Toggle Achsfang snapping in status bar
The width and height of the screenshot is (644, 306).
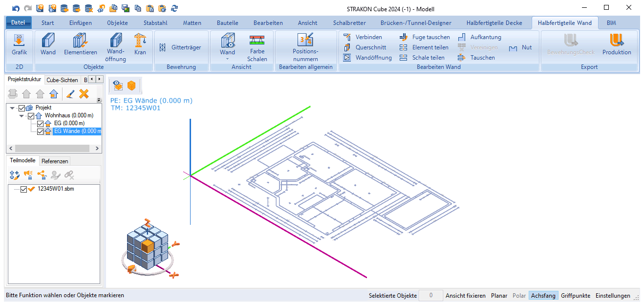coord(543,296)
